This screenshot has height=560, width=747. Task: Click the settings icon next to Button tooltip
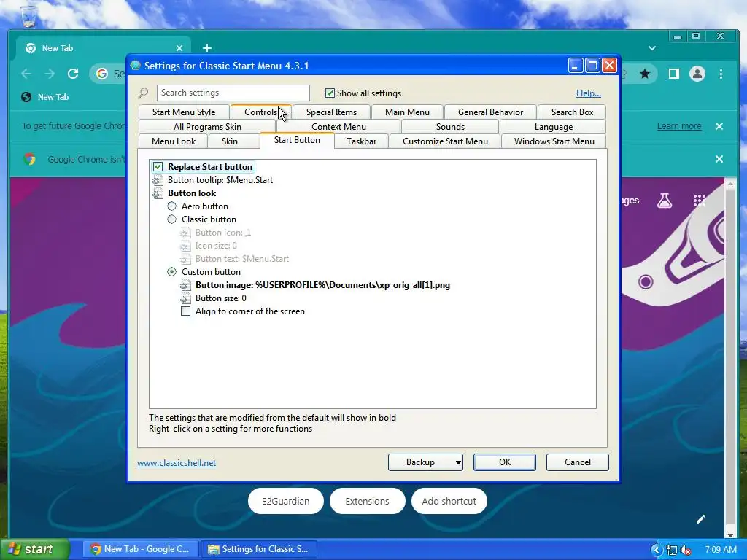tap(158, 181)
